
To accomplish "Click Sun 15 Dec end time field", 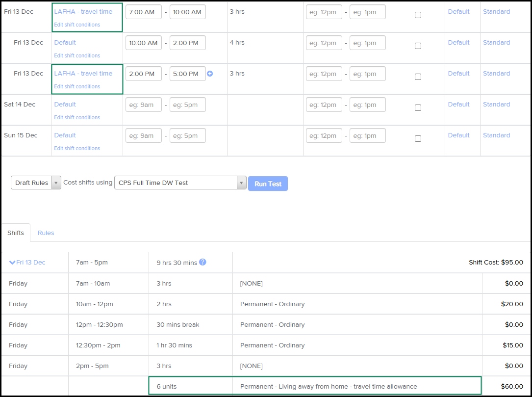I will 187,135.
